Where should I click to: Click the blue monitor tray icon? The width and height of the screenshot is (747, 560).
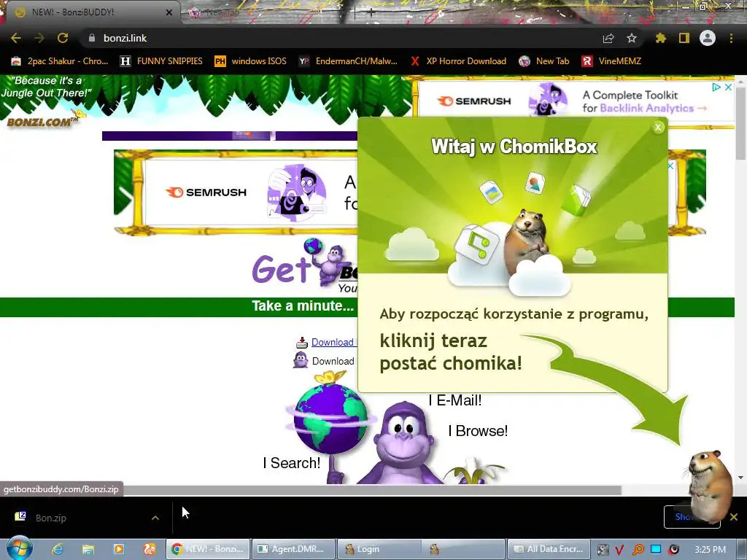coord(656,550)
